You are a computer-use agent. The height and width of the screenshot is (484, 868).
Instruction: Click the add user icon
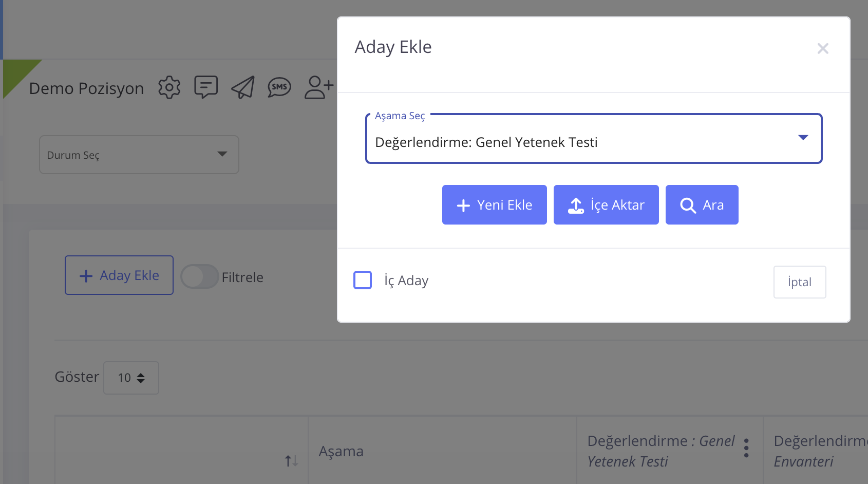tap(318, 87)
